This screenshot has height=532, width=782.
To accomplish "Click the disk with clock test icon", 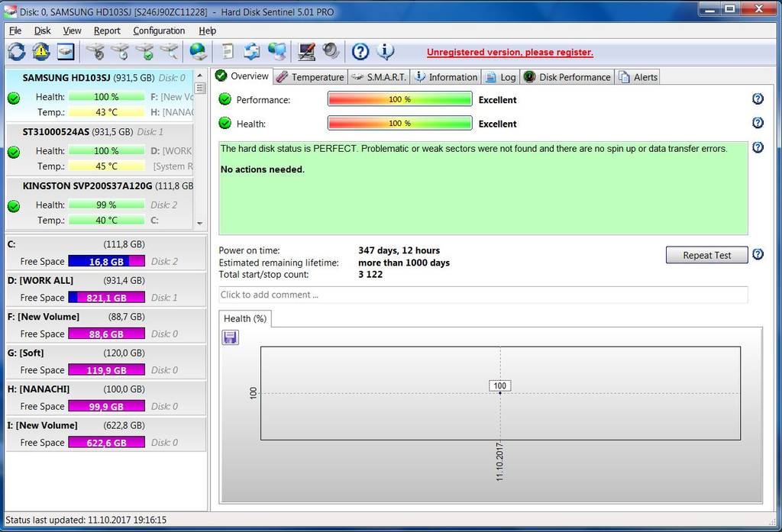I will click(120, 51).
